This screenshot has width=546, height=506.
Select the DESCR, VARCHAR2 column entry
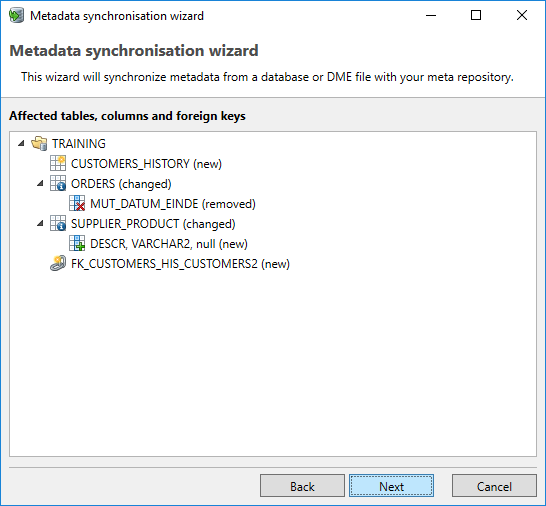tap(169, 244)
